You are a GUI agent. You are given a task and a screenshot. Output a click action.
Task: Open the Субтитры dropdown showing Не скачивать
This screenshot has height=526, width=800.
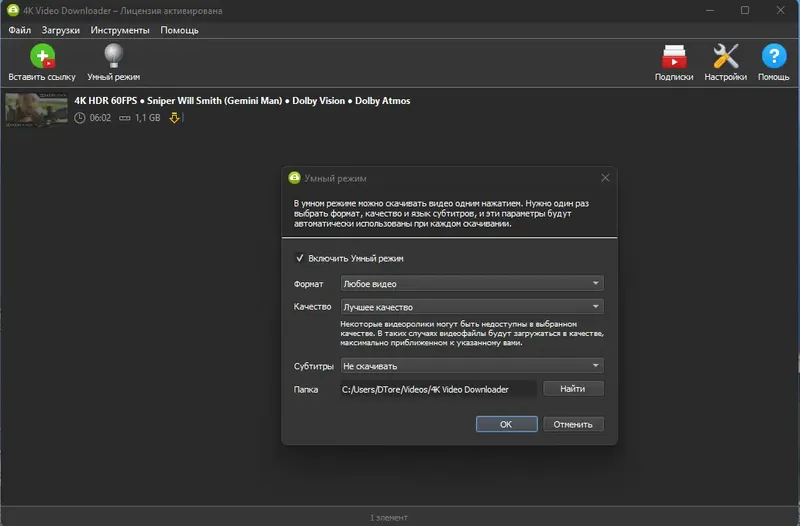point(472,365)
